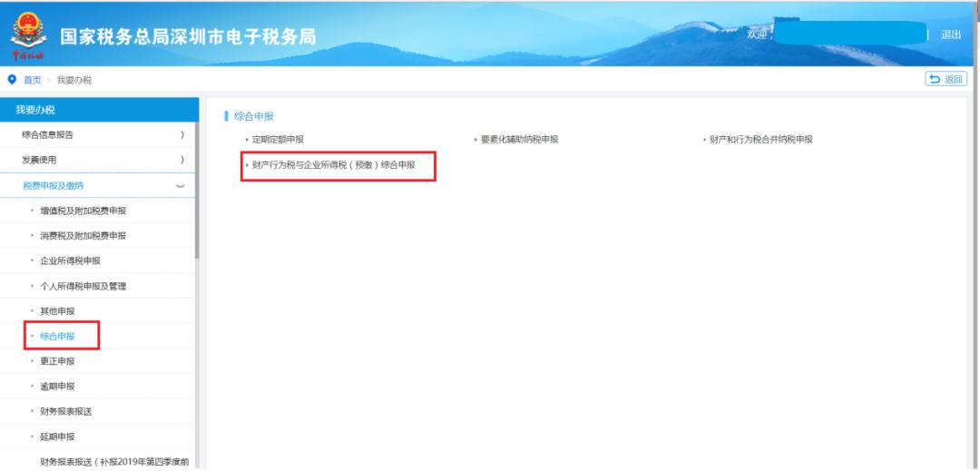Open 财产和行为税合并纳税申报 link
This screenshot has width=980, height=471.
760,140
